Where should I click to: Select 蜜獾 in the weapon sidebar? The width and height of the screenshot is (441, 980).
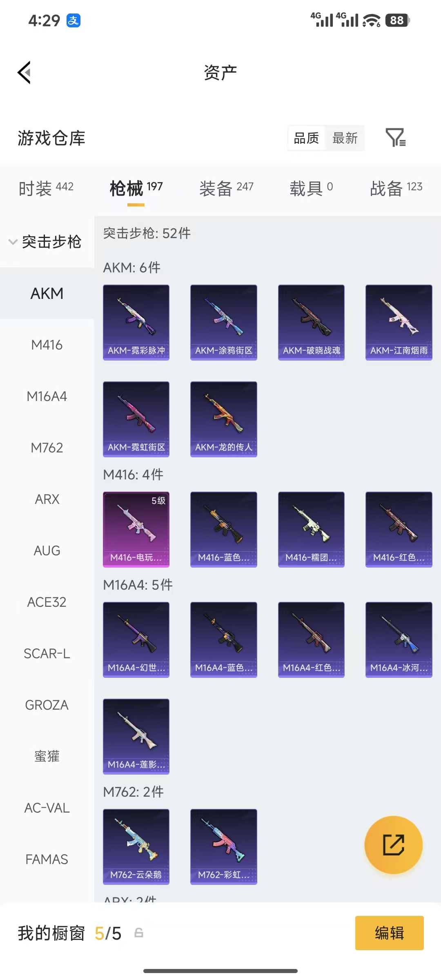click(47, 757)
